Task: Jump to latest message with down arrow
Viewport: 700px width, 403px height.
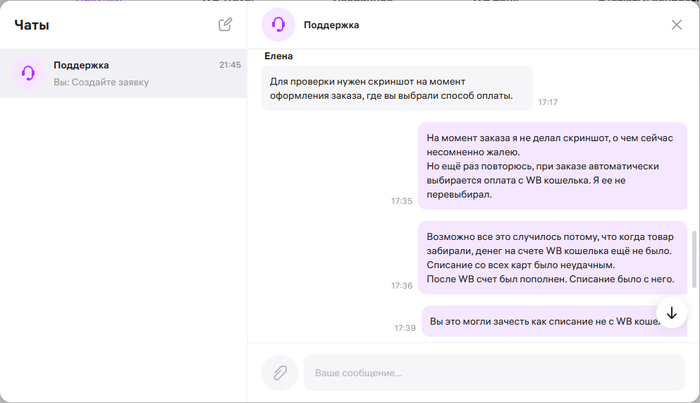Action: click(671, 313)
